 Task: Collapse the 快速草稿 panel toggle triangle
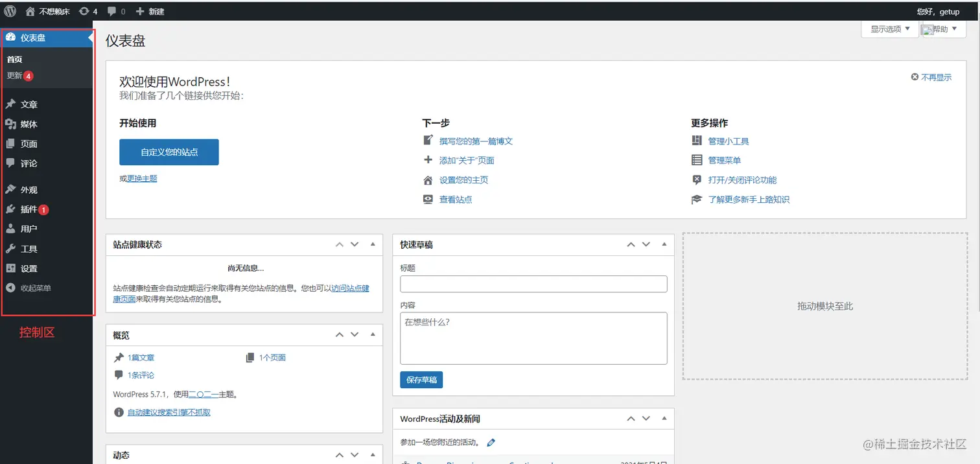(x=664, y=244)
